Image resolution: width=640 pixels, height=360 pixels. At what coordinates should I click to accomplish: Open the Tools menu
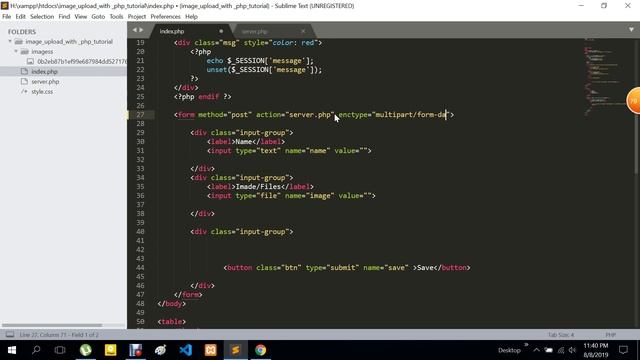click(116, 17)
